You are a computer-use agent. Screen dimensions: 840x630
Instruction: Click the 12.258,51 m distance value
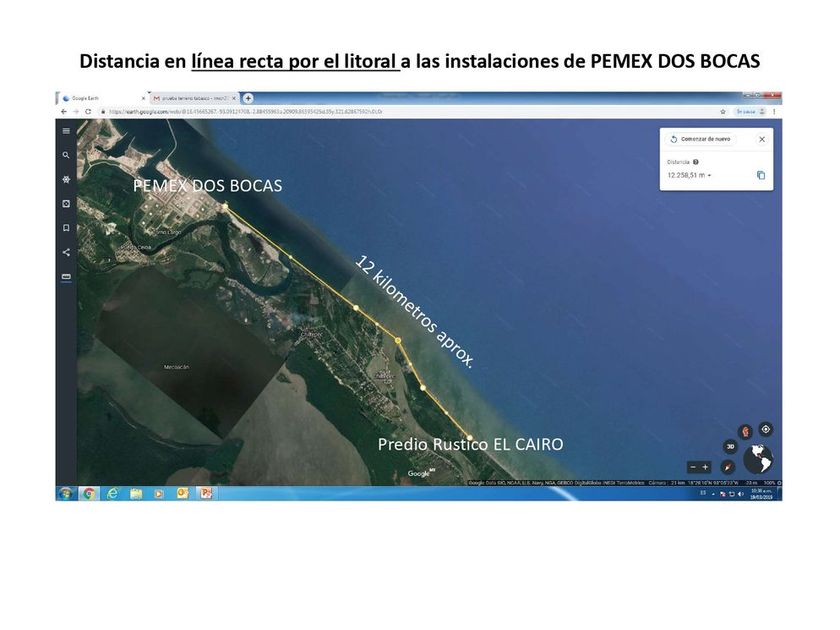coord(686,175)
